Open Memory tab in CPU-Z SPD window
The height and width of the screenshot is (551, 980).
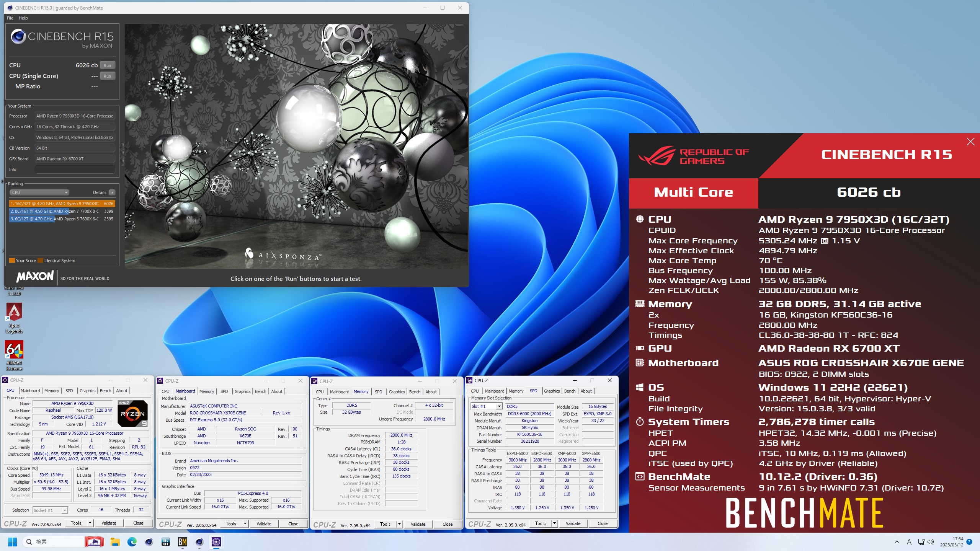tap(516, 391)
